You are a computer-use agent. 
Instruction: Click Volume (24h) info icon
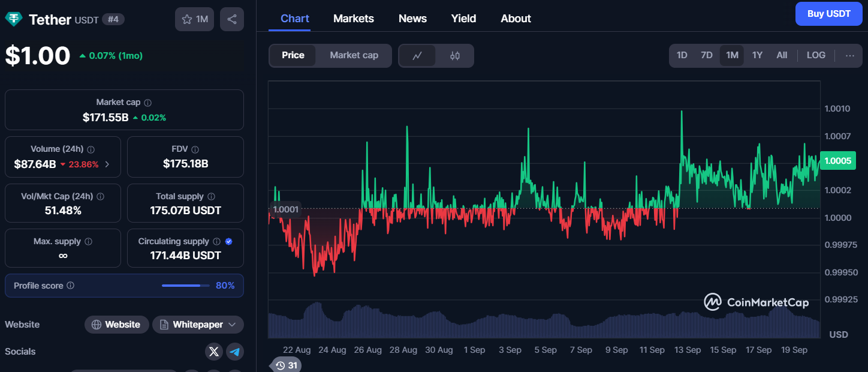(91, 149)
